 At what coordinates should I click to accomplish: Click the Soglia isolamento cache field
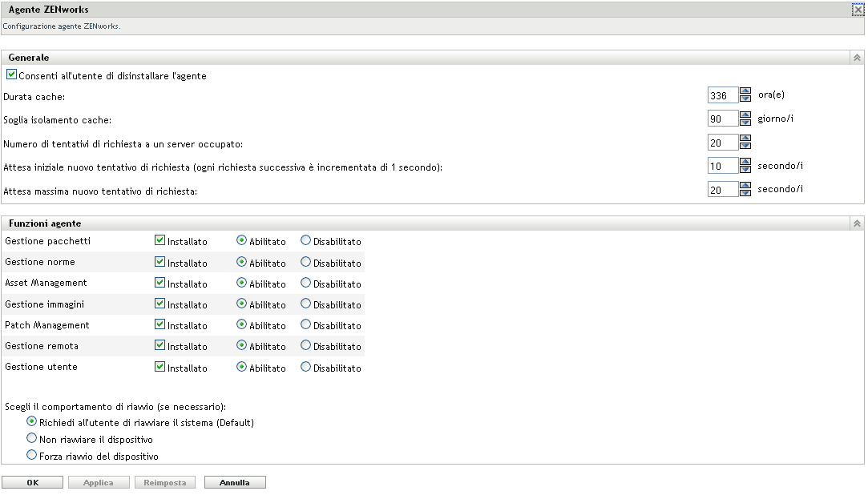point(723,119)
